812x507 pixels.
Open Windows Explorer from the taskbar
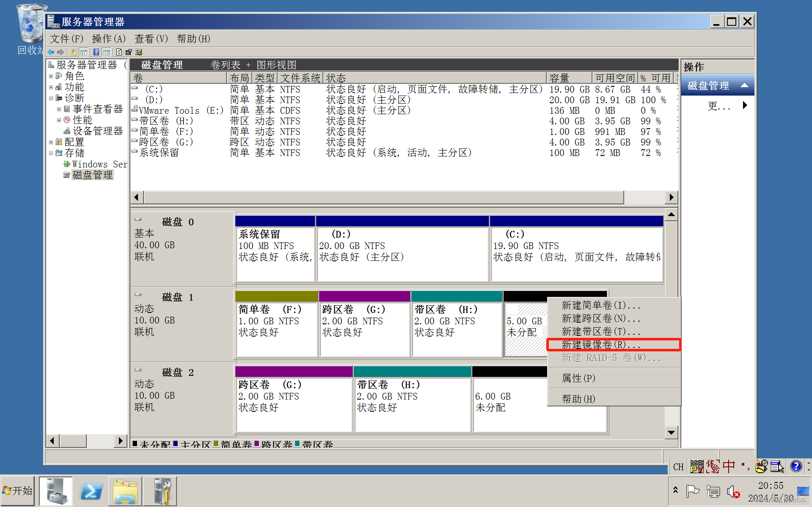[x=125, y=491]
